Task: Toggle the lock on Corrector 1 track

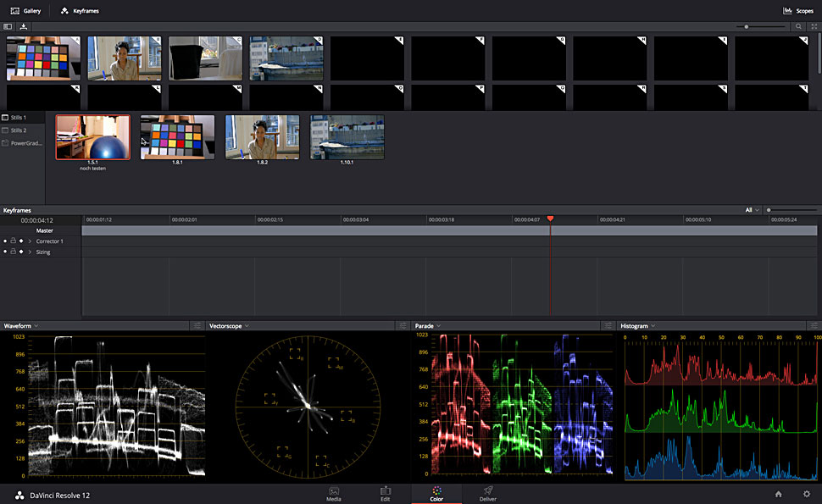Action: point(13,241)
